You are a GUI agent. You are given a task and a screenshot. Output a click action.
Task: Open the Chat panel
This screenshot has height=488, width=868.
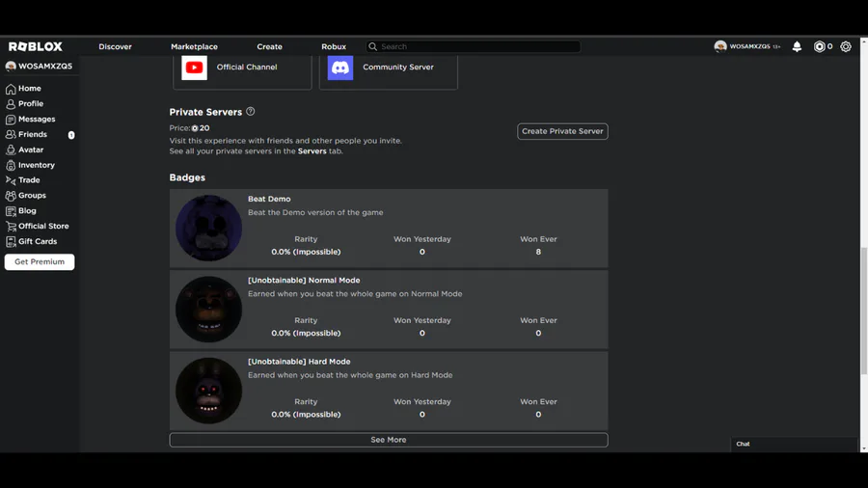794,444
